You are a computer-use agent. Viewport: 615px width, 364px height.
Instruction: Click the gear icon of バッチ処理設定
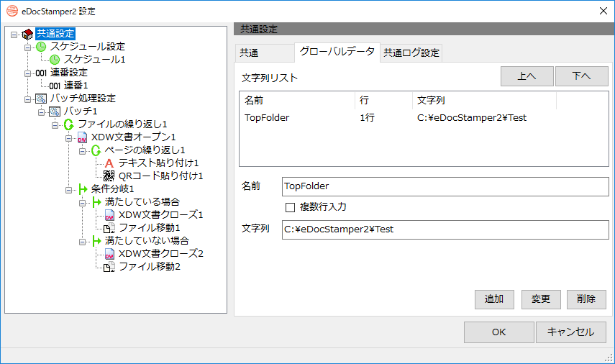(41, 99)
